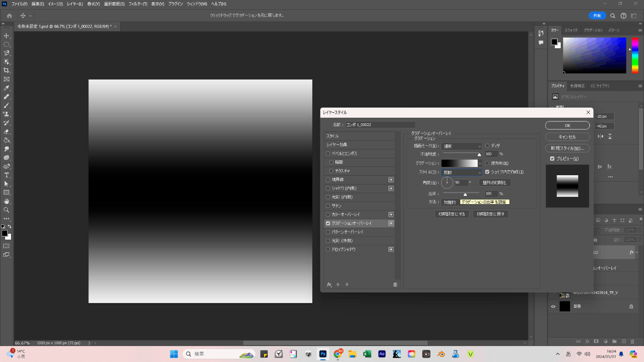
Task: Select the Horizontal Type tool
Action: [6, 175]
